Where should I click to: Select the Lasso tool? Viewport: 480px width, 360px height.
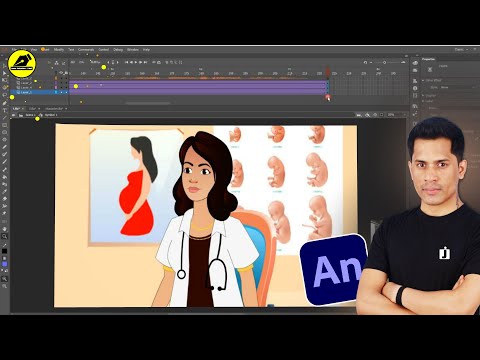click(x=4, y=95)
